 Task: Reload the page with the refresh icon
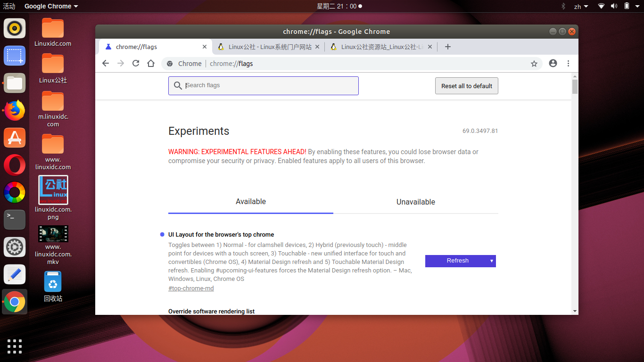[136, 64]
